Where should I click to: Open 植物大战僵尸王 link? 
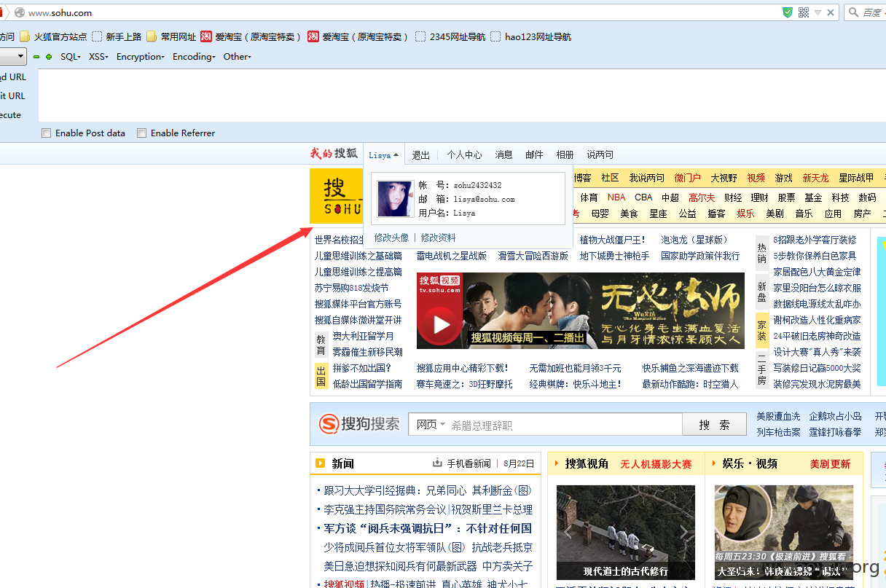tap(613, 240)
